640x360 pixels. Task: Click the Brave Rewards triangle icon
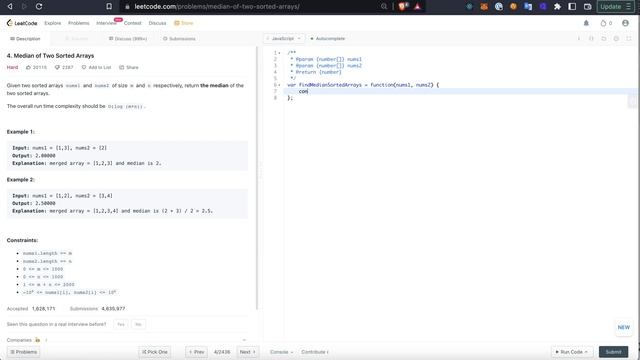tap(417, 7)
